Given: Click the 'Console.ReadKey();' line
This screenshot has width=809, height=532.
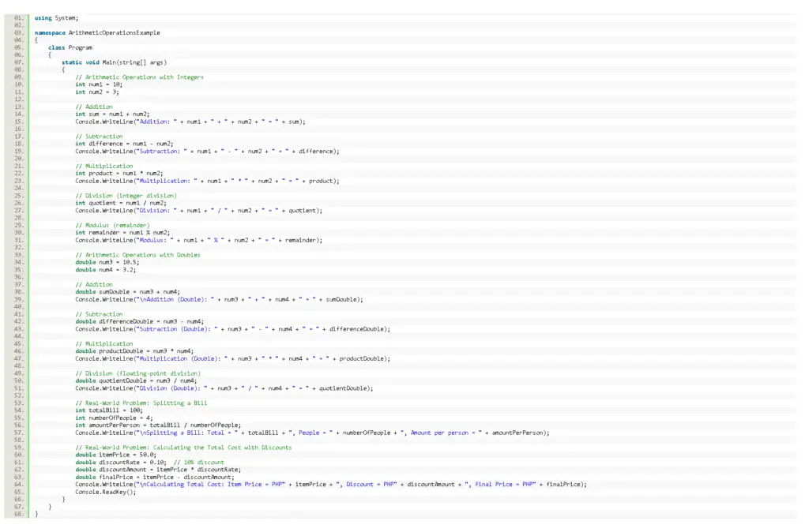Looking at the screenshot, I should pyautogui.click(x=106, y=493).
